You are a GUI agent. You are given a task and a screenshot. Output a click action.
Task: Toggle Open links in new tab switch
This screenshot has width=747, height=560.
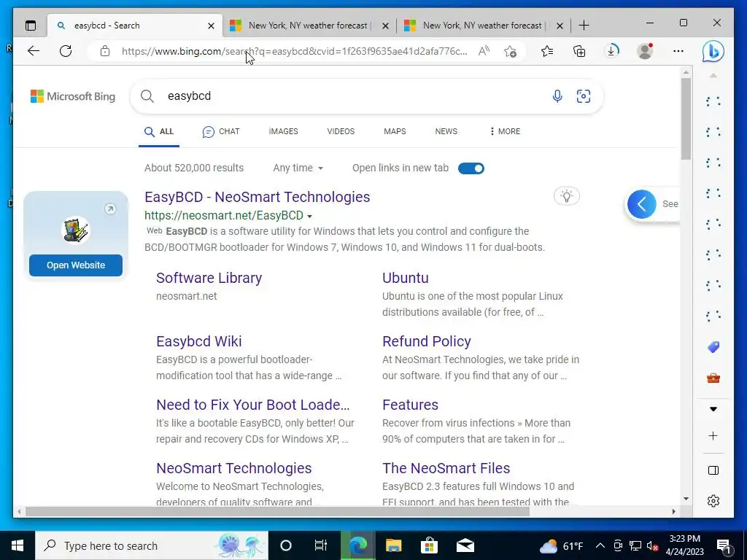point(471,168)
